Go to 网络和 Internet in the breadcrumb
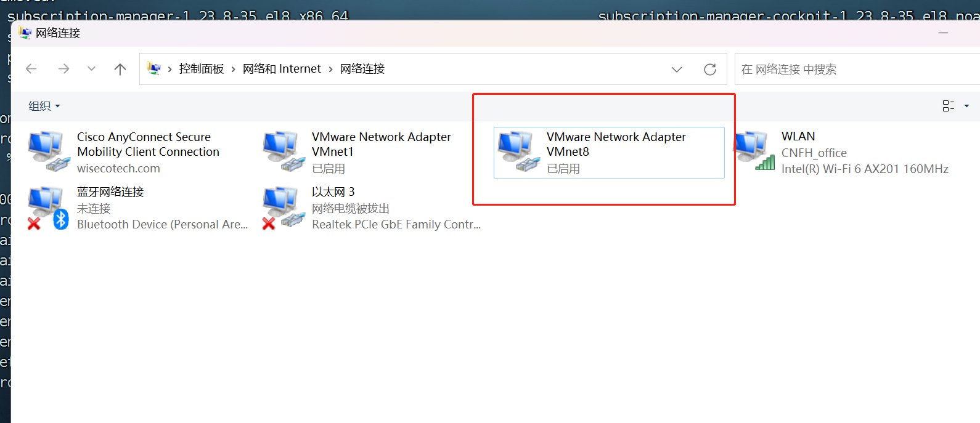The width and height of the screenshot is (980, 423). [282, 69]
